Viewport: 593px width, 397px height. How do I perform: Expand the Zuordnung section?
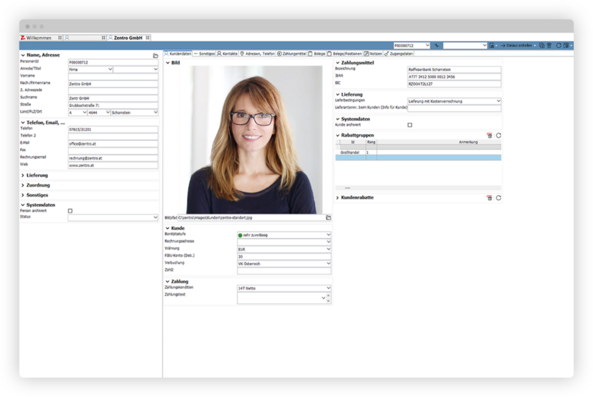(x=23, y=185)
